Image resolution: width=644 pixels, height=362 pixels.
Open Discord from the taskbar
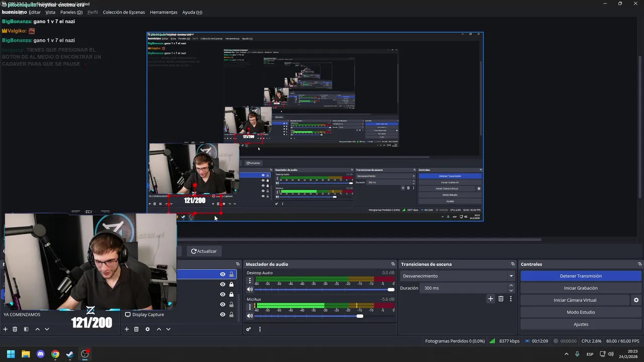pos(41,354)
